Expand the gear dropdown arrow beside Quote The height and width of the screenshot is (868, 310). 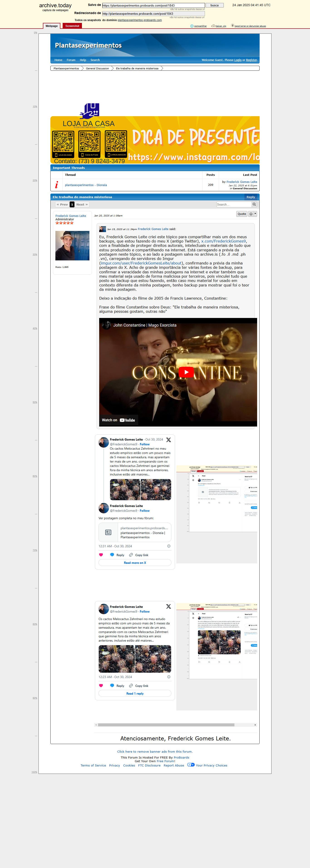pyautogui.click(x=255, y=214)
